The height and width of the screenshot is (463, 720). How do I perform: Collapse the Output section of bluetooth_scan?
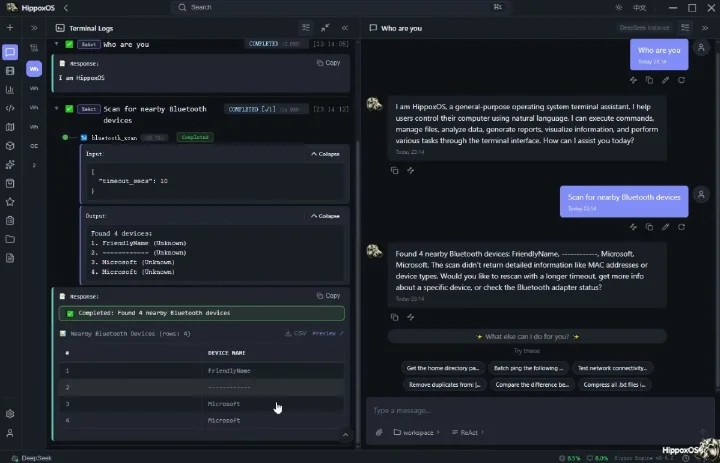point(326,216)
